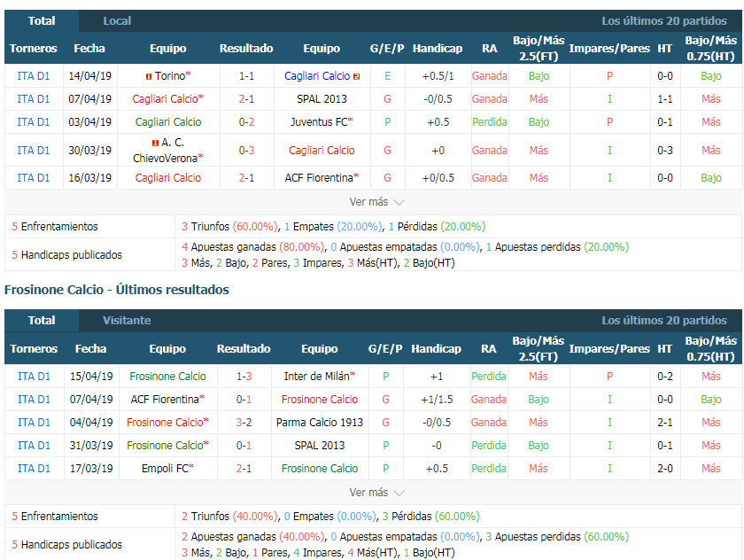Click Resultado header in Cagliari table
This screenshot has height=560, width=744.
pos(246,49)
